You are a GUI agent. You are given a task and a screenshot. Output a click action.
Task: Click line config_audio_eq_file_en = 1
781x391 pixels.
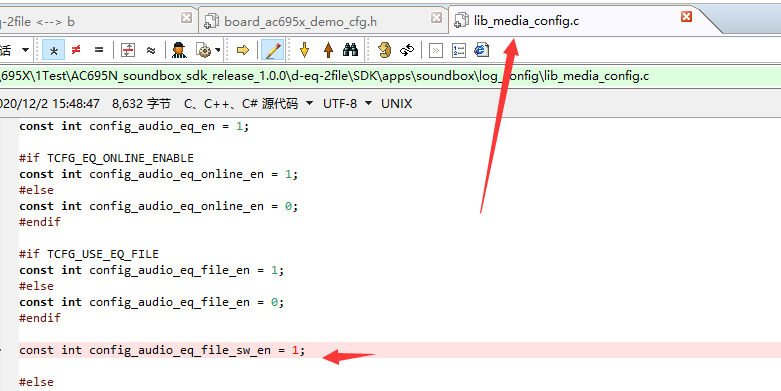(151, 270)
